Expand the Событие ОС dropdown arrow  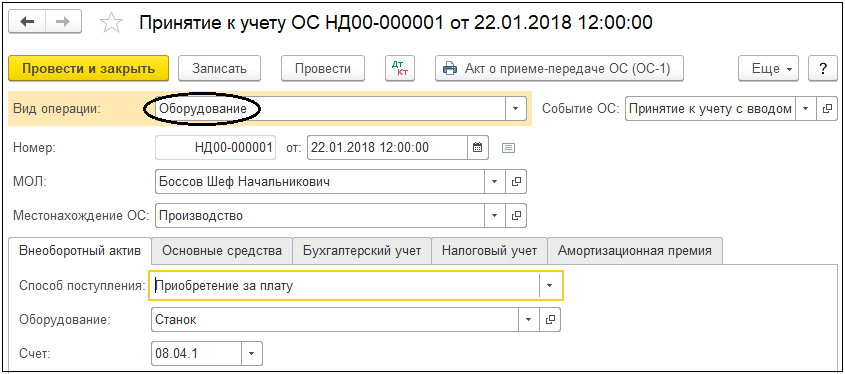point(806,108)
